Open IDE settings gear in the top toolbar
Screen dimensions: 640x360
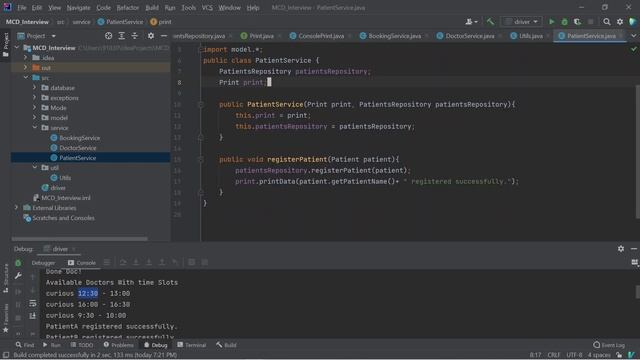point(620,22)
